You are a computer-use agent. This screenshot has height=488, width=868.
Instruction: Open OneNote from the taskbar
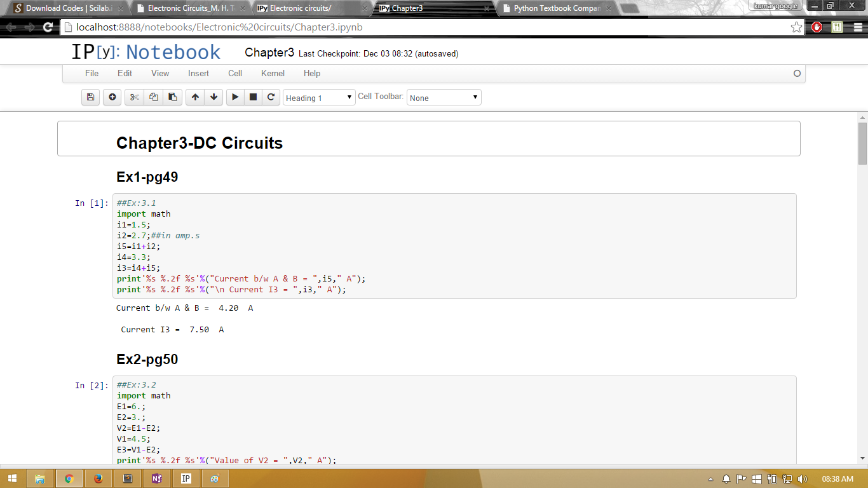click(x=156, y=478)
